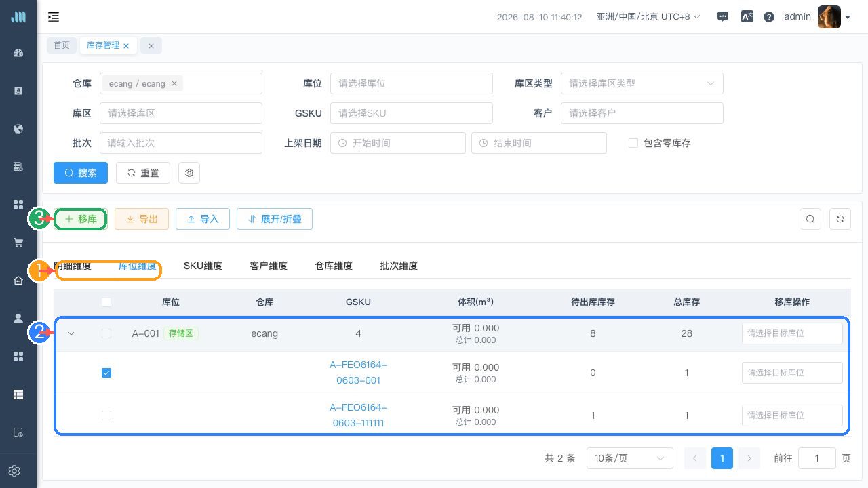Click the 开始时间 date field
This screenshot has height=488, width=868.
pyautogui.click(x=398, y=143)
